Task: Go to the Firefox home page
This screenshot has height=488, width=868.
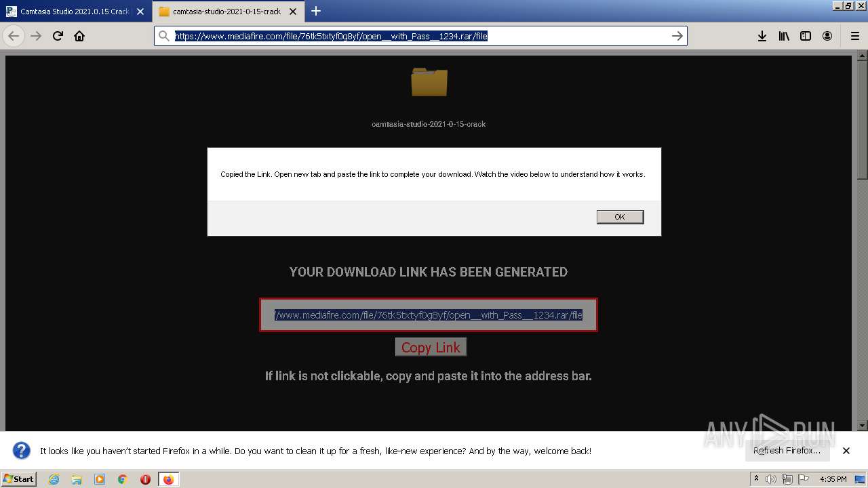Action: (79, 36)
